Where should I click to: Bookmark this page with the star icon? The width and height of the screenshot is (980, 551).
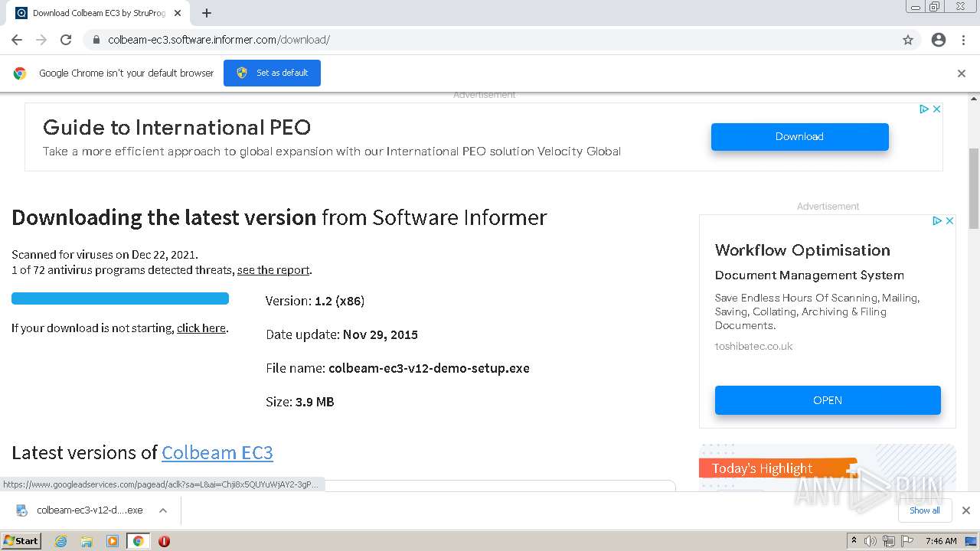(908, 40)
